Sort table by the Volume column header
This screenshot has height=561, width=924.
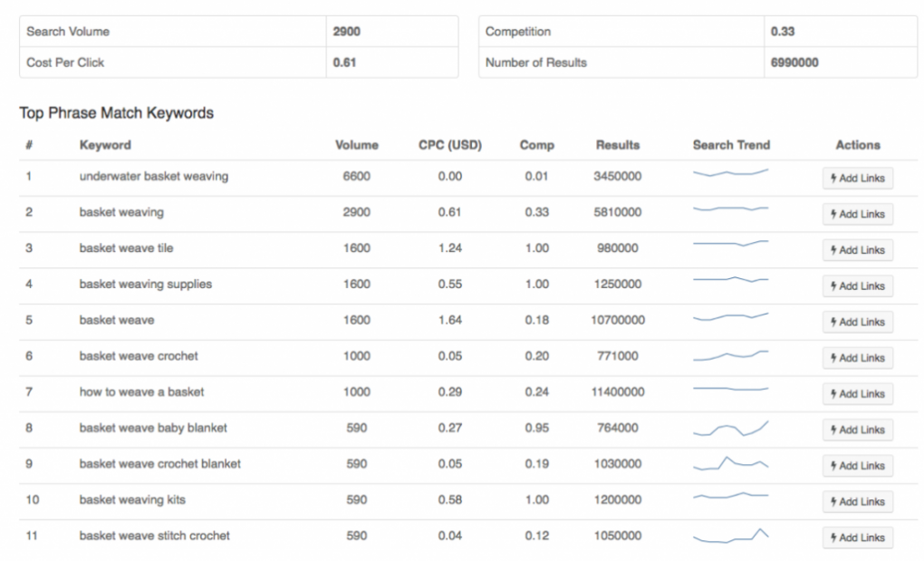[x=356, y=145]
